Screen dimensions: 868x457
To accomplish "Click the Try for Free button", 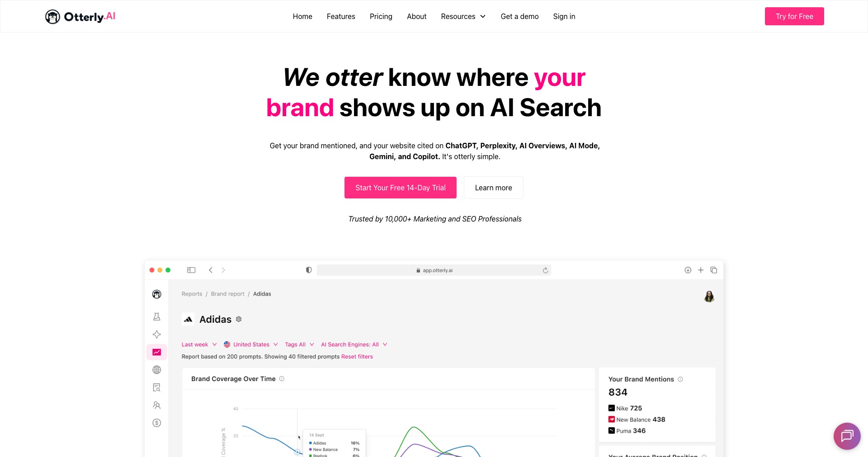I will (x=794, y=16).
